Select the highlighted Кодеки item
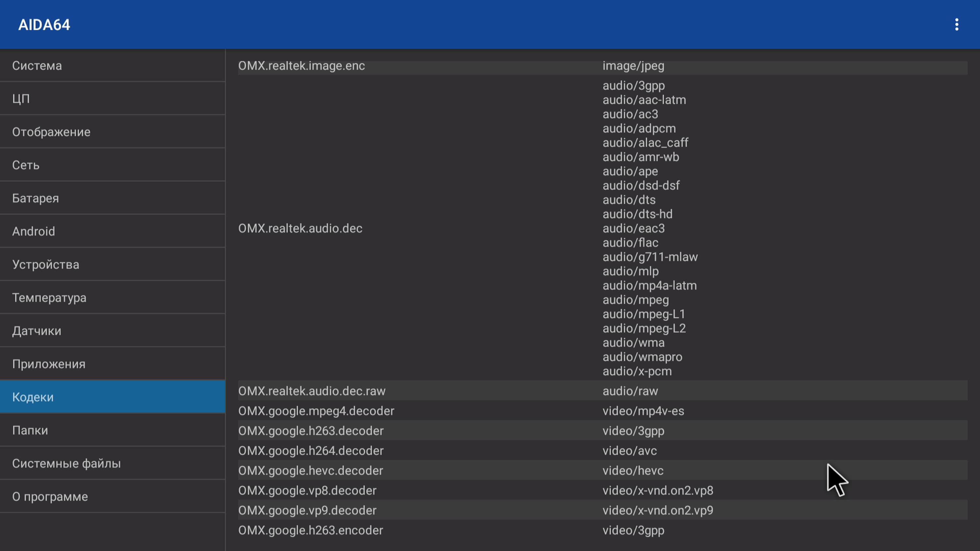Viewport: 980px width, 551px height. 112,397
